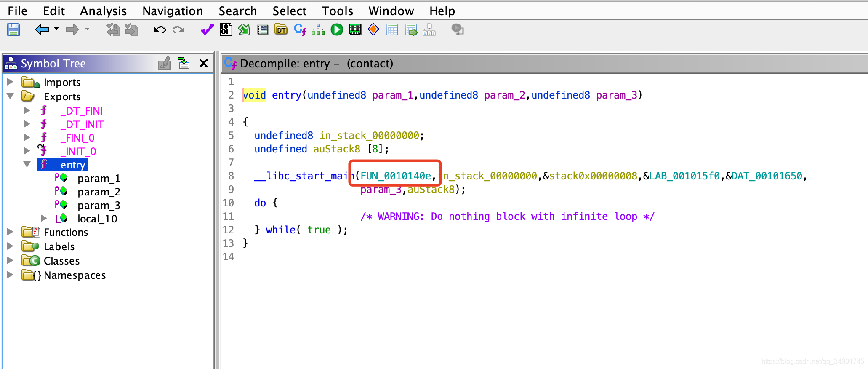Open the File menu
This screenshot has width=868, height=369.
point(18,11)
